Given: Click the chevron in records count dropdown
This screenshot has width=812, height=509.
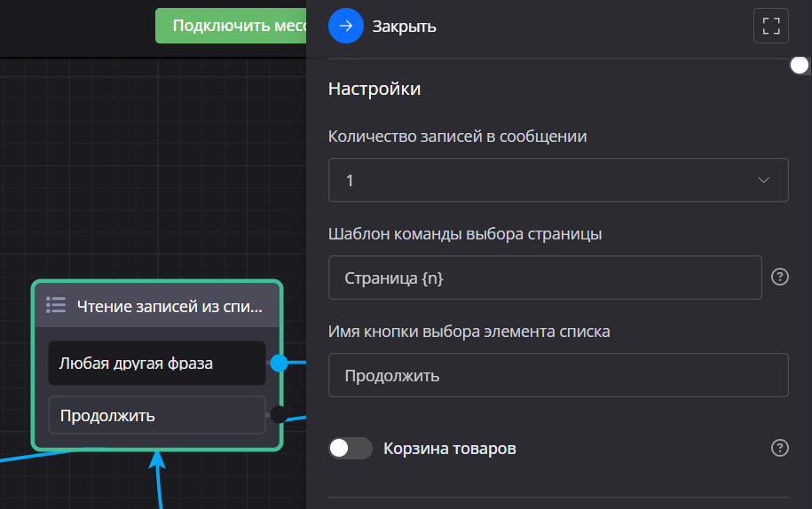Looking at the screenshot, I should point(764,180).
